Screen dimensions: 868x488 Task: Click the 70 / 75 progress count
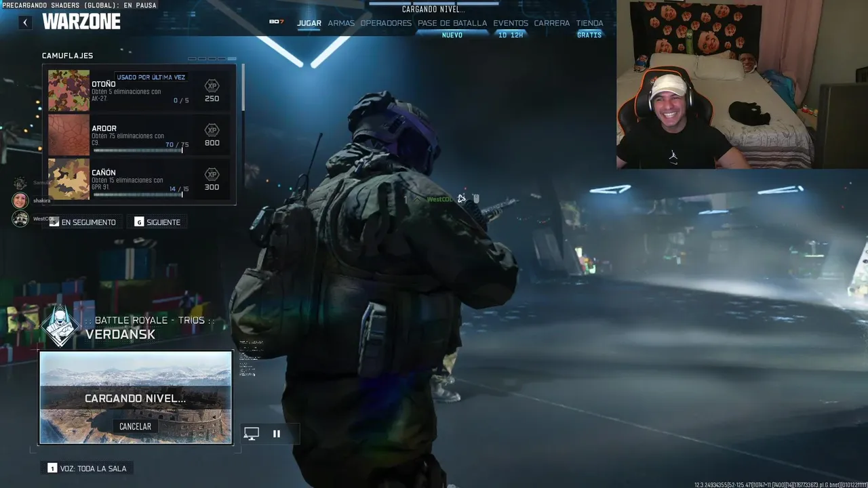click(x=178, y=144)
